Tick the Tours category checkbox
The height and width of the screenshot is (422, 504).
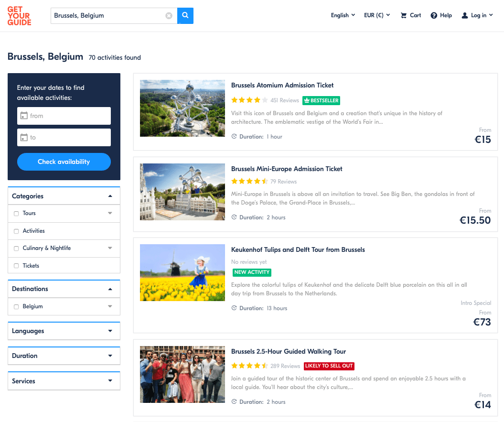tap(16, 214)
